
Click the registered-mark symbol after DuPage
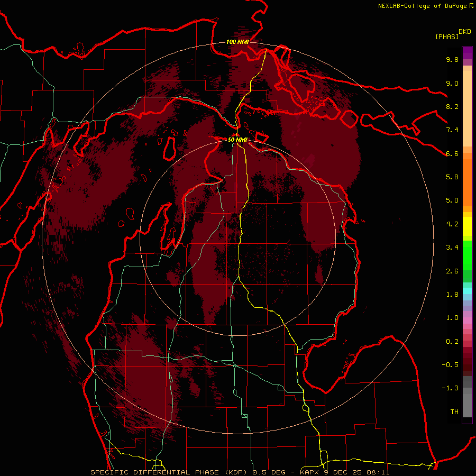[x=471, y=5]
